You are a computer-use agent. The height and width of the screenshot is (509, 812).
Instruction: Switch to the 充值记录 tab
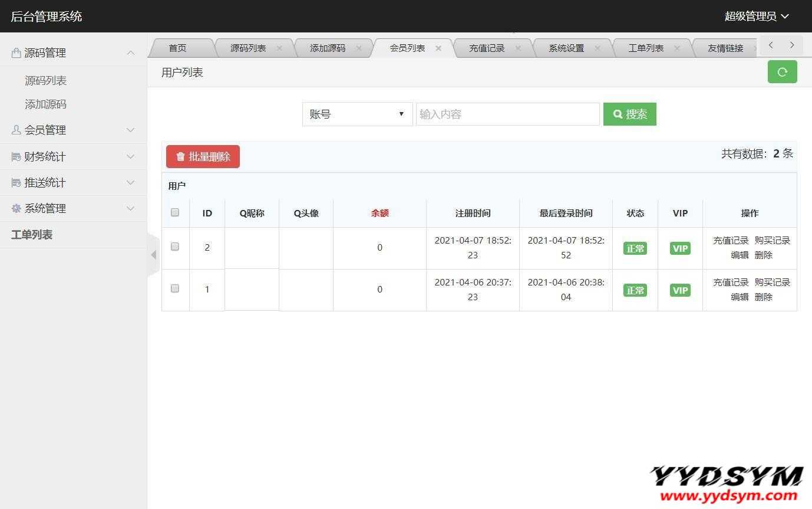487,48
